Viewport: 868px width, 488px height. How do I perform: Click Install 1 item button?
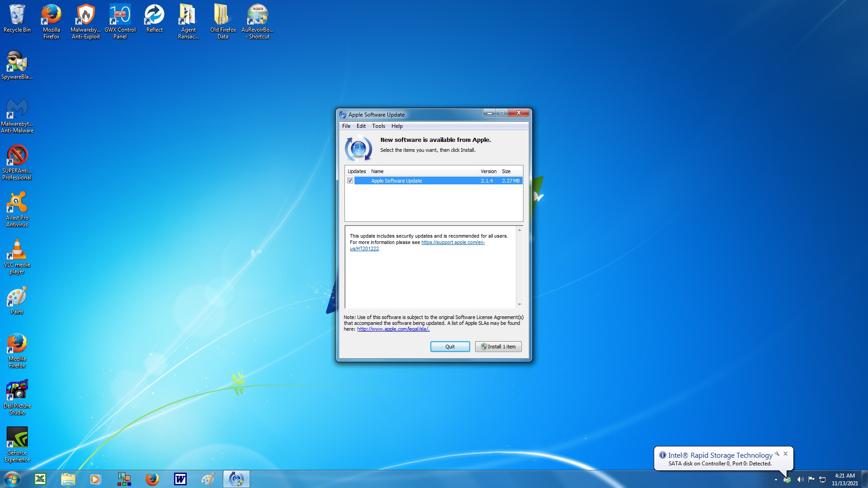click(x=498, y=347)
